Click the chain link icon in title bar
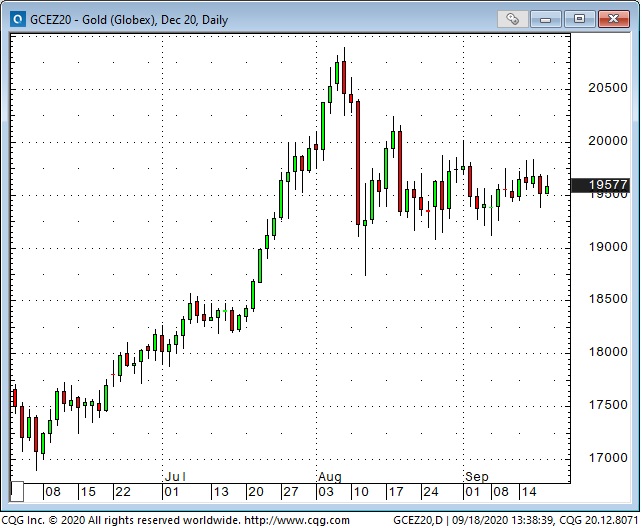The image size is (642, 528). [512, 19]
